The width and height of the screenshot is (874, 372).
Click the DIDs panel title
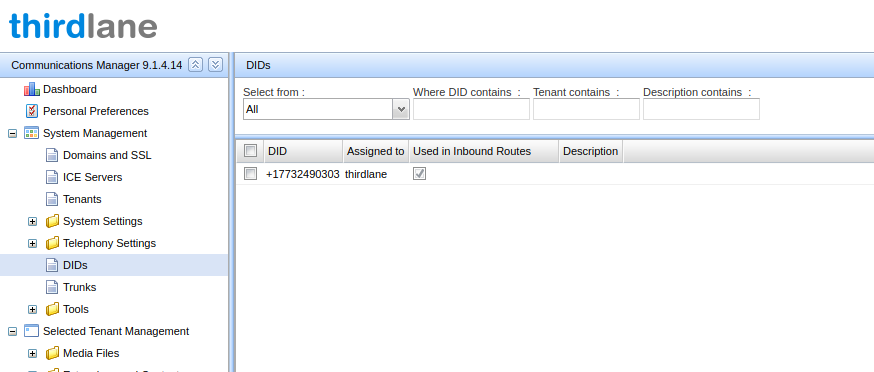[x=258, y=65]
